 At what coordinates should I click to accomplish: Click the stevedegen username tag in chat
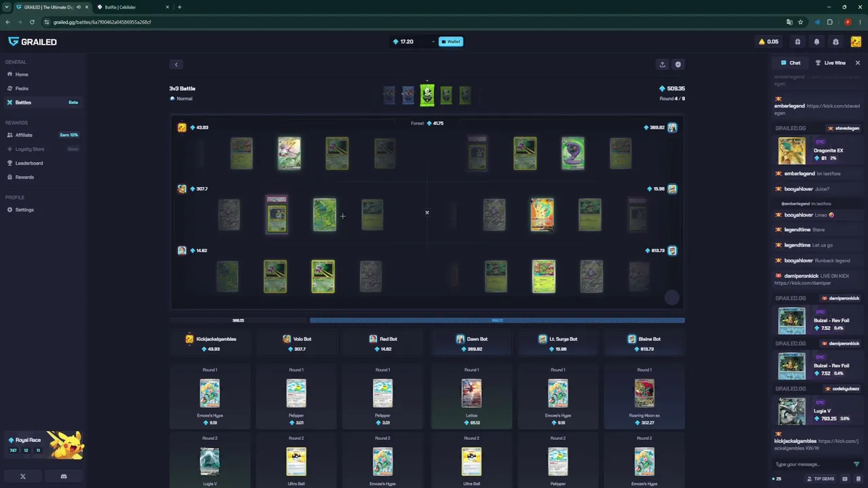(844, 129)
